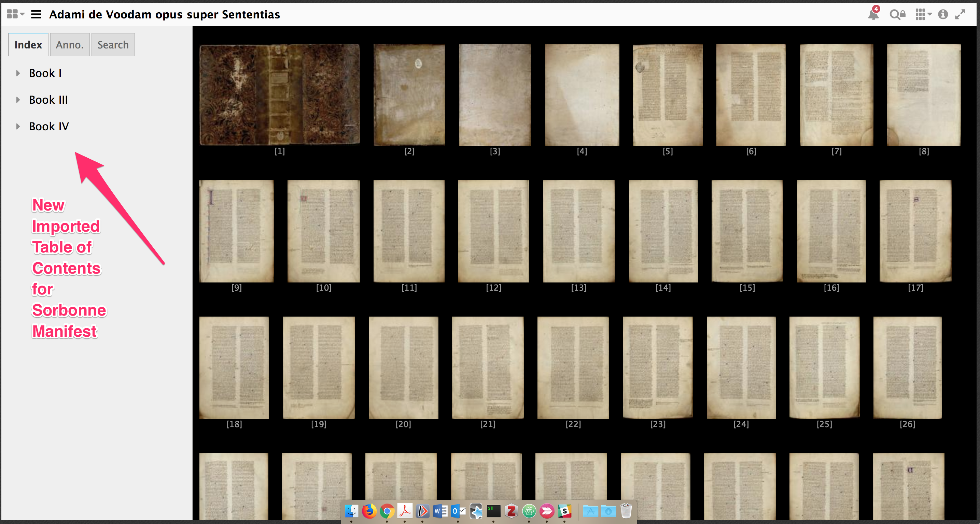Expand the Book III tree arrow
Image resolution: width=980 pixels, height=524 pixels.
pos(18,100)
